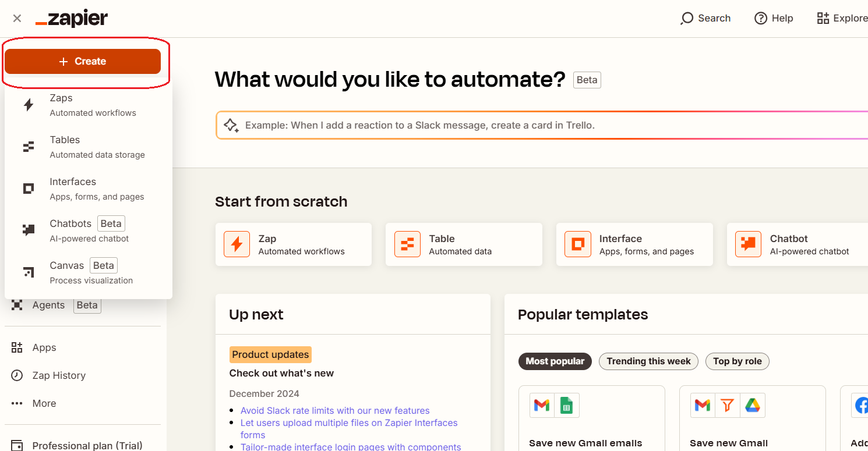868x451 pixels.
Task: Click the three-dots More icon
Action: [x=17, y=403]
